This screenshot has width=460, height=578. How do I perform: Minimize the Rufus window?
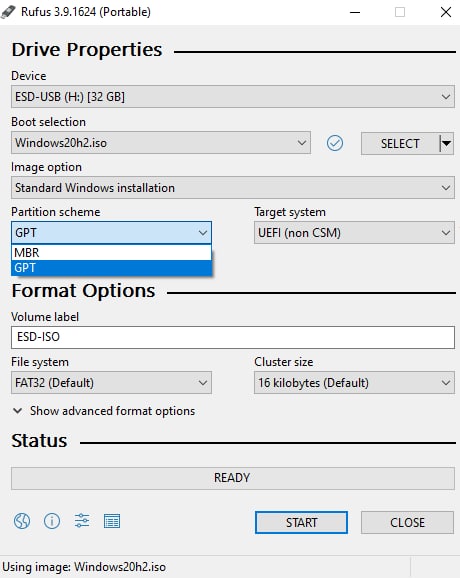[355, 12]
